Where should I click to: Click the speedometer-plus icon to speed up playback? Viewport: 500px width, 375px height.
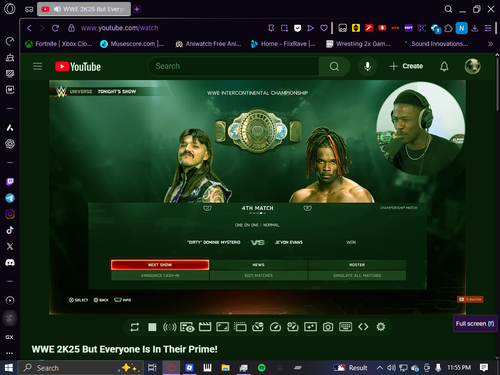(293, 327)
